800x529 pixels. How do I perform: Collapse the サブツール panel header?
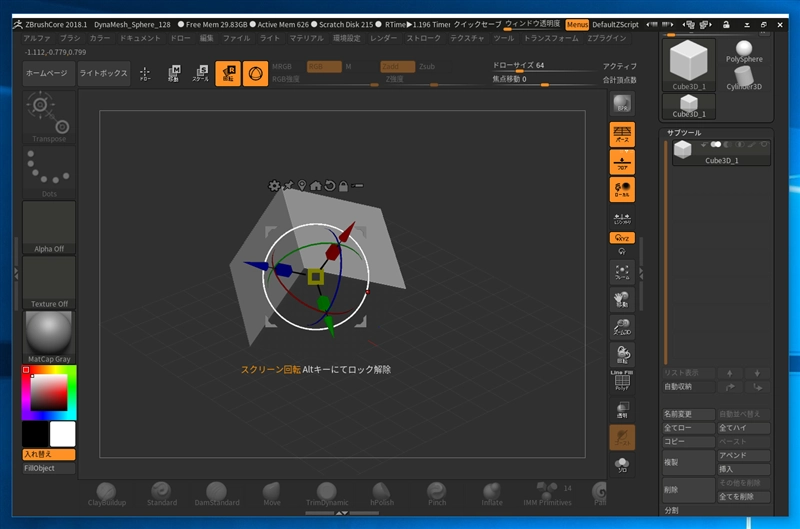pyautogui.click(x=684, y=133)
